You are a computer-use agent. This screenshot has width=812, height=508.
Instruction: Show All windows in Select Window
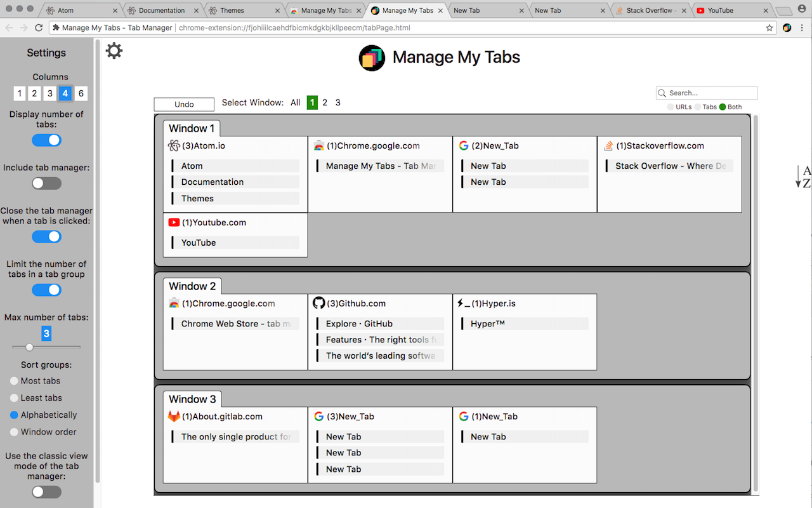click(296, 103)
